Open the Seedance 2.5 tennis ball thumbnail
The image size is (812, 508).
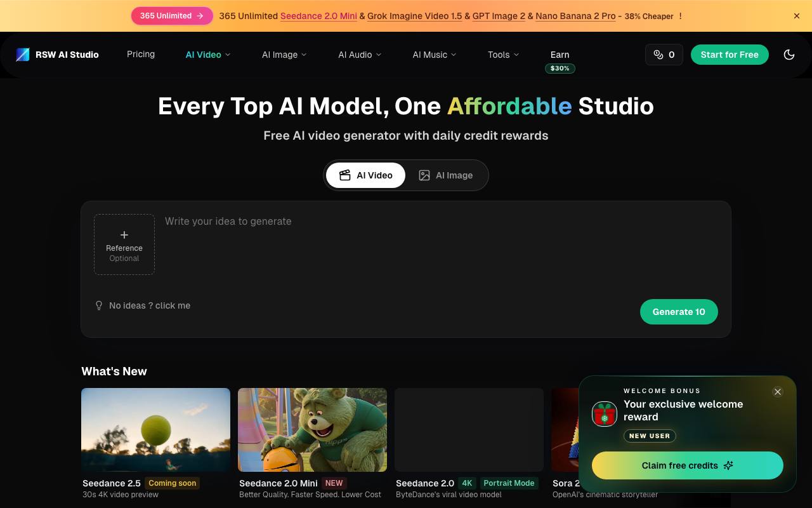(x=155, y=430)
